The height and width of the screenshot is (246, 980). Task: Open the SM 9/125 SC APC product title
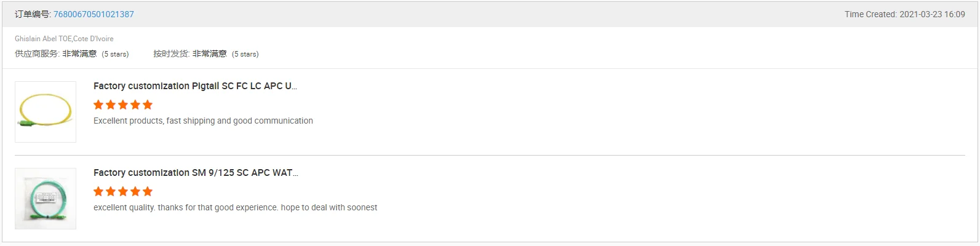[196, 173]
